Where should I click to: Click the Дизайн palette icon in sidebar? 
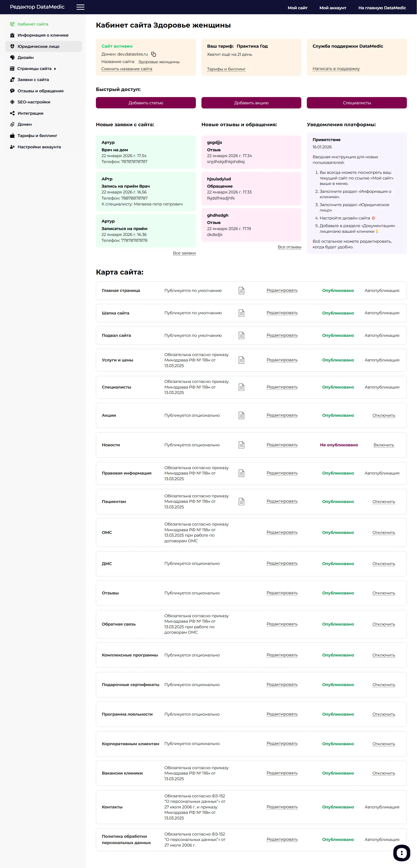point(12,58)
